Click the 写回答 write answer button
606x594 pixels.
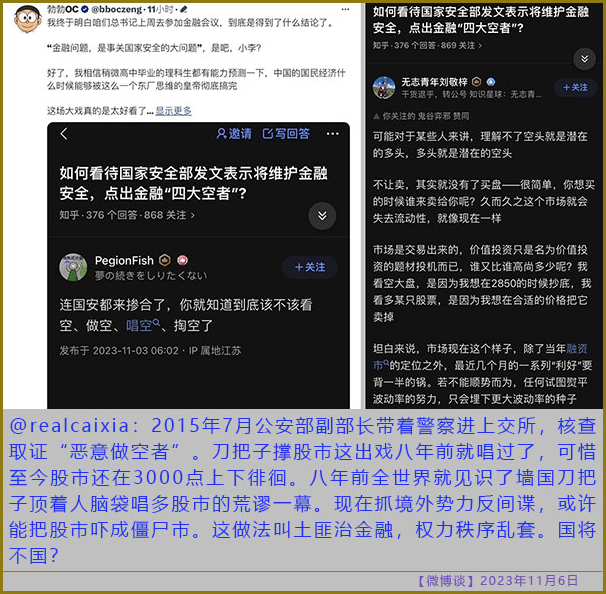[286, 134]
